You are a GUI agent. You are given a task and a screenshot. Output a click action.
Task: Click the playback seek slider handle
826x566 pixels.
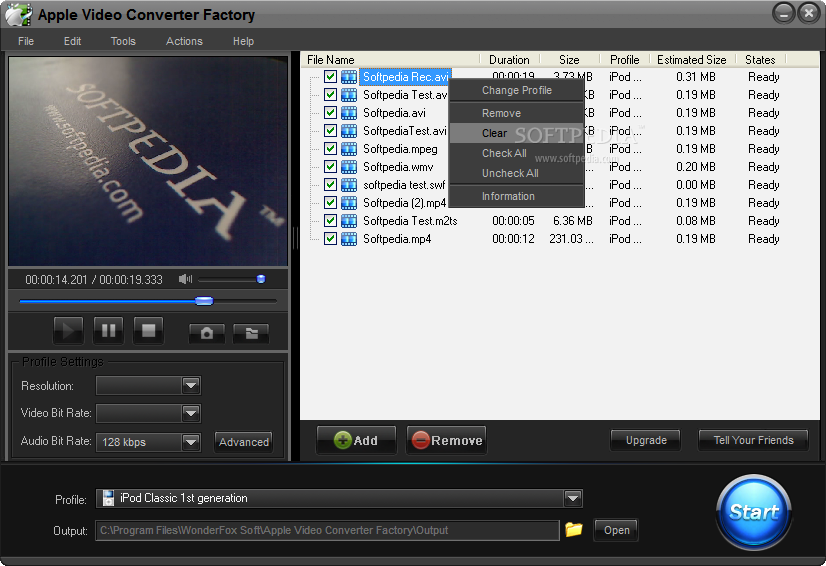[x=204, y=301]
